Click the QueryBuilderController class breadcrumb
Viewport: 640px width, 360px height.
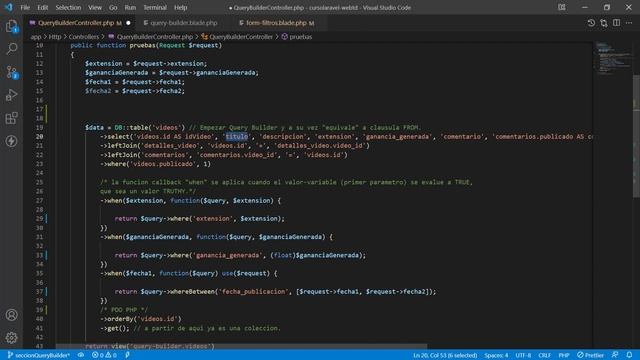(241, 37)
